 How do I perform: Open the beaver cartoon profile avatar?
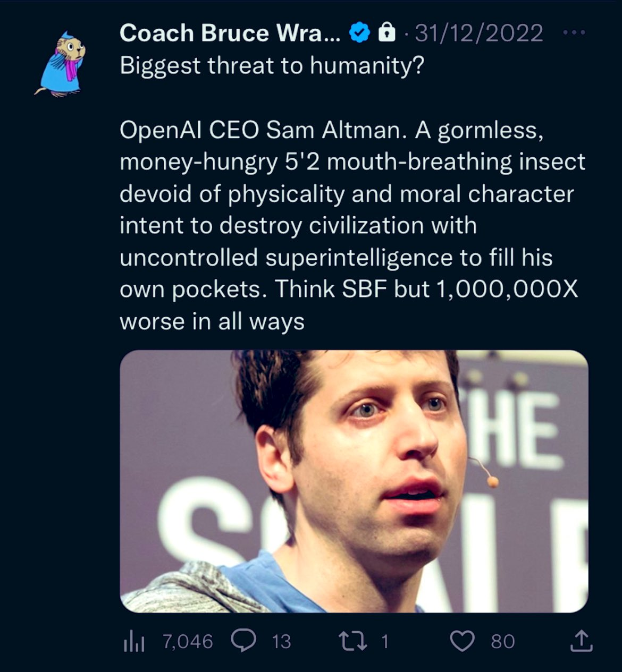pyautogui.click(x=60, y=64)
